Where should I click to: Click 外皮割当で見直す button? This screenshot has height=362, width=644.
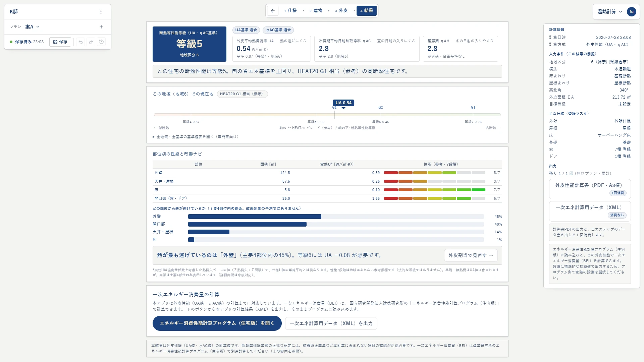coord(471,255)
